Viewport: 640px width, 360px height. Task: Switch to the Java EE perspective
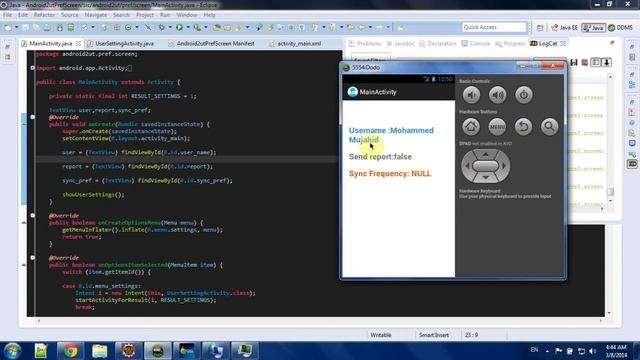click(564, 28)
